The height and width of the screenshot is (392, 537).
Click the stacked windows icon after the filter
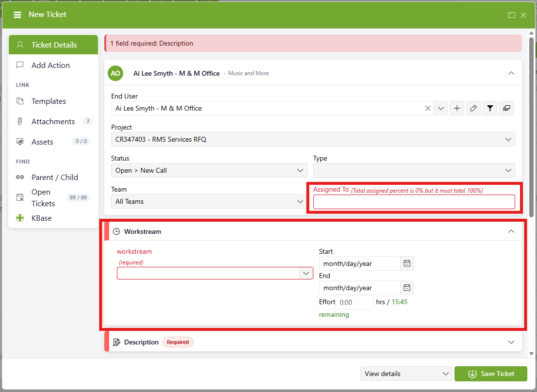(506, 108)
